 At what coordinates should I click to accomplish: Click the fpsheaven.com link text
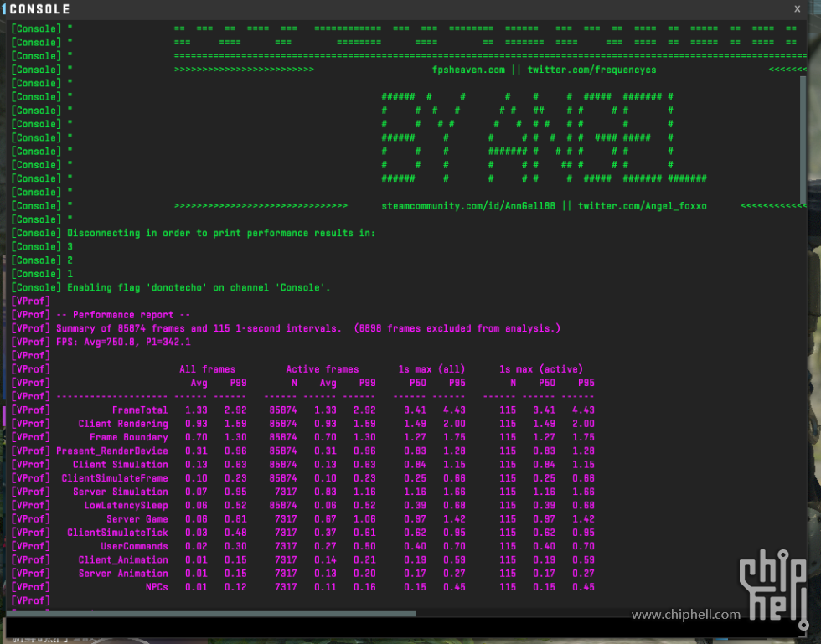coord(468,70)
